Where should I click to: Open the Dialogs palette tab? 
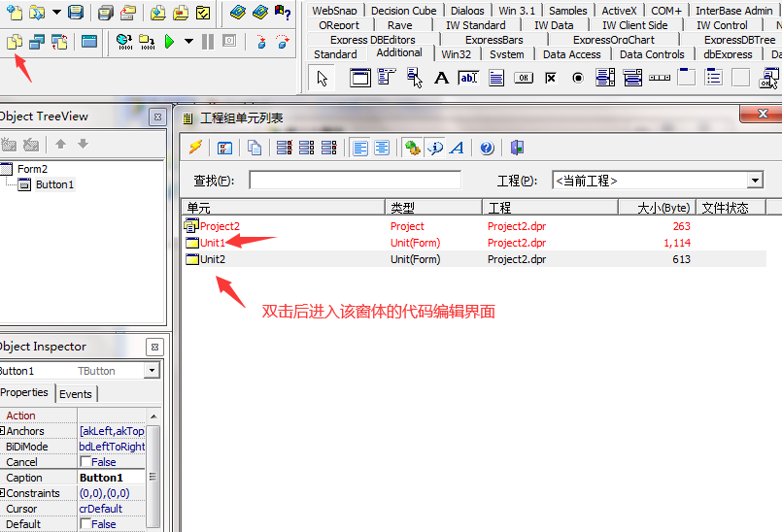[467, 10]
